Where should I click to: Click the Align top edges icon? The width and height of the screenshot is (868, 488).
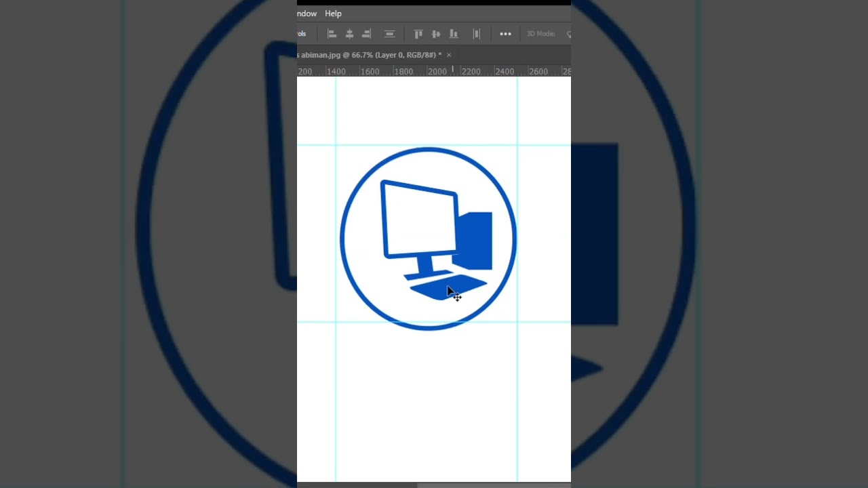418,34
